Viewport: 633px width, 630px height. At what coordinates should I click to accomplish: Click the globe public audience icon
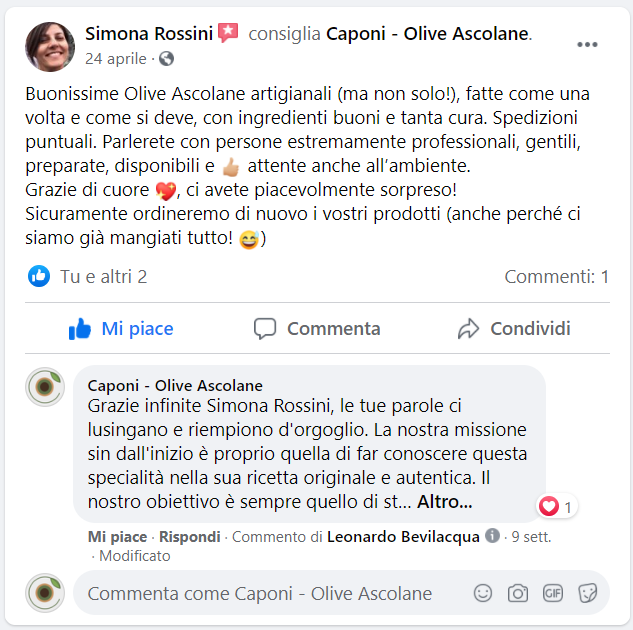point(166,59)
